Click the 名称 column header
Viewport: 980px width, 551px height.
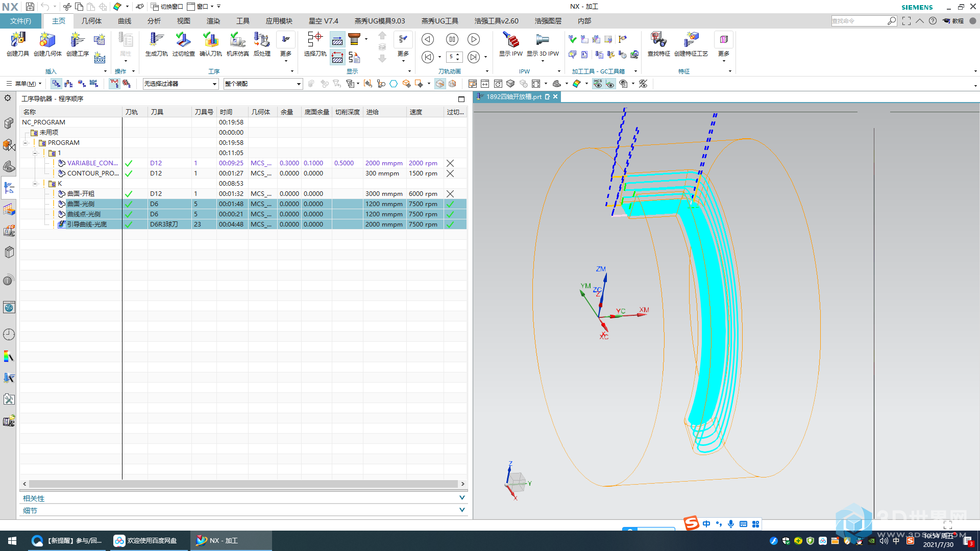click(71, 112)
